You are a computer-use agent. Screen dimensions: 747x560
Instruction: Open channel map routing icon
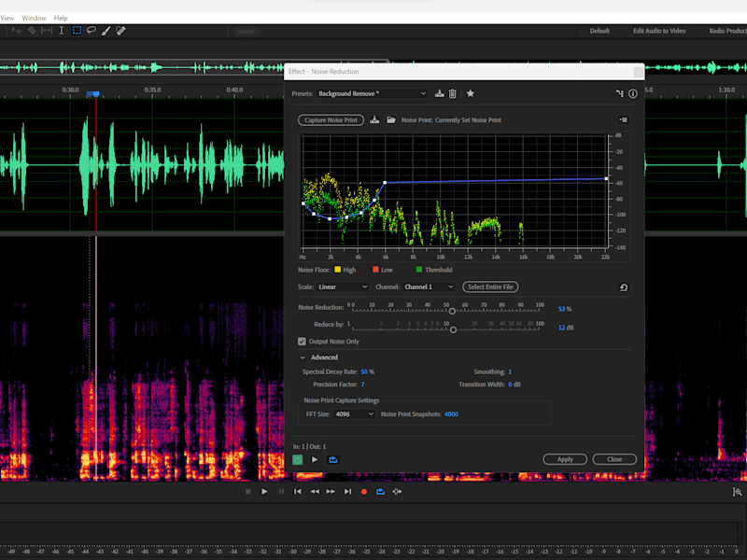[619, 93]
